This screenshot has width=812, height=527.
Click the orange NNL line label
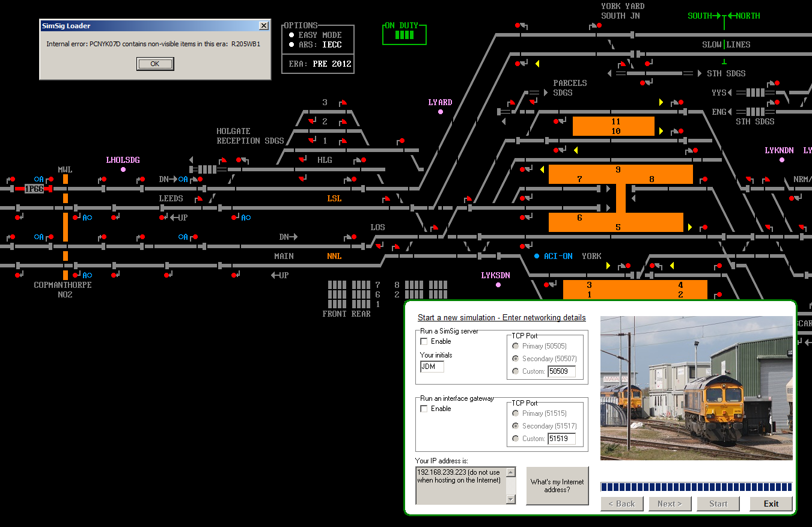(334, 256)
